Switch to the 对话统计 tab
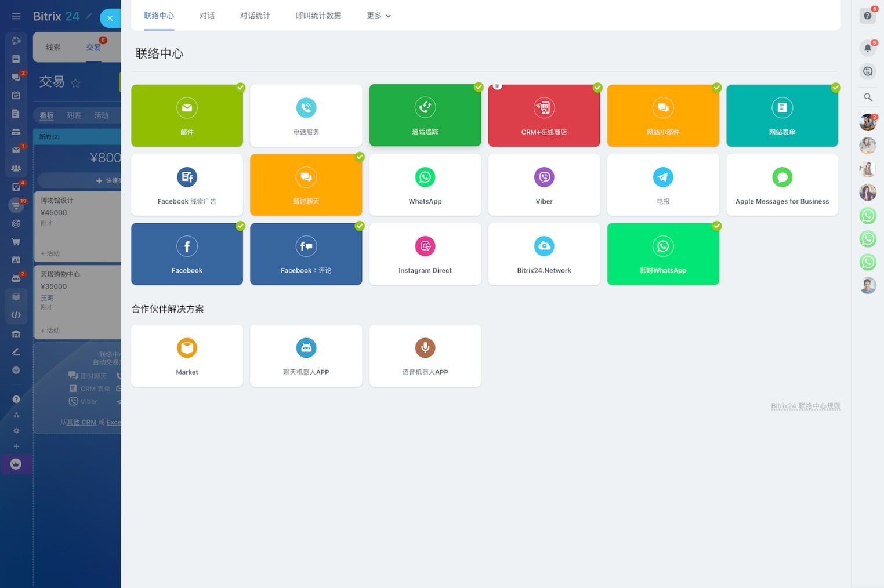This screenshot has width=884, height=588. point(255,16)
